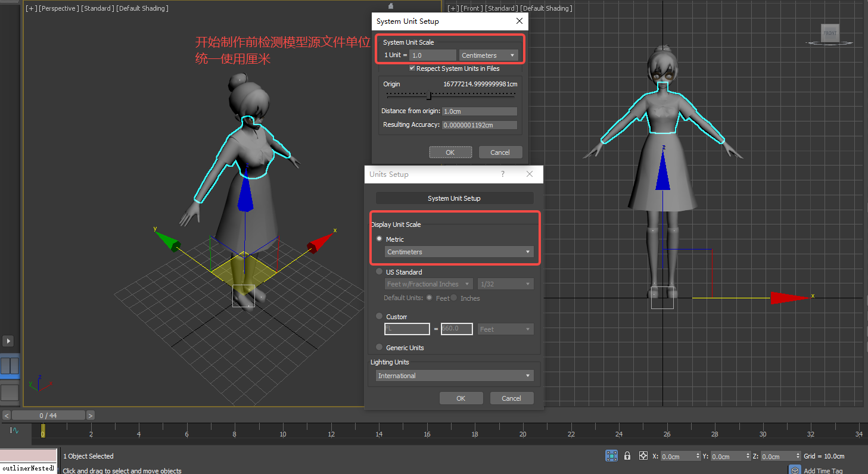868x474 pixels.
Task: Go to next frame with the > arrow
Action: [x=91, y=416]
